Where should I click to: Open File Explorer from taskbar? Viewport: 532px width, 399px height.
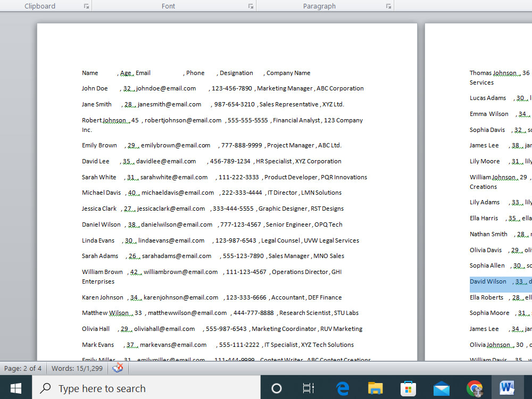(x=375, y=388)
